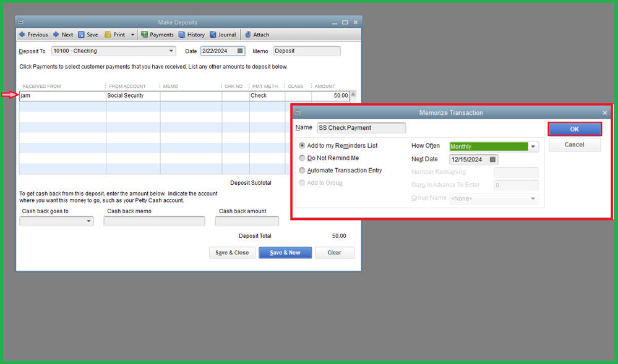Open the Next Date calendar icon

[492, 159]
